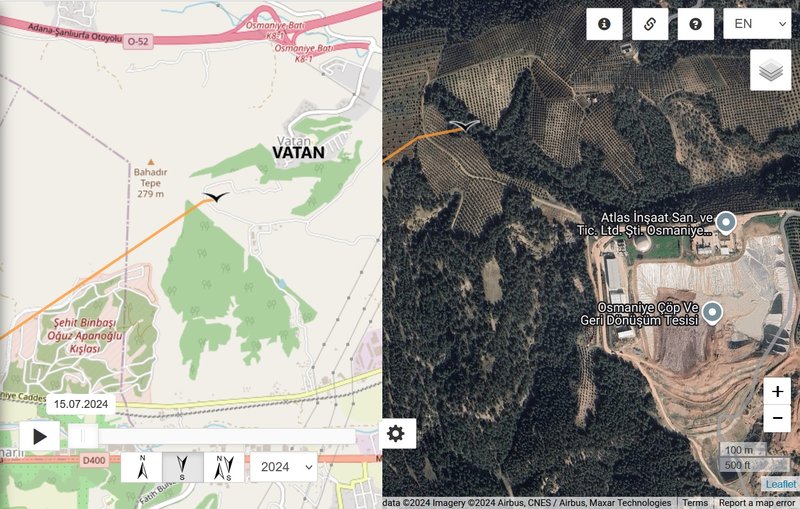Select southward migration direction toggle
Screen dimensions: 800x509
pos(183,467)
